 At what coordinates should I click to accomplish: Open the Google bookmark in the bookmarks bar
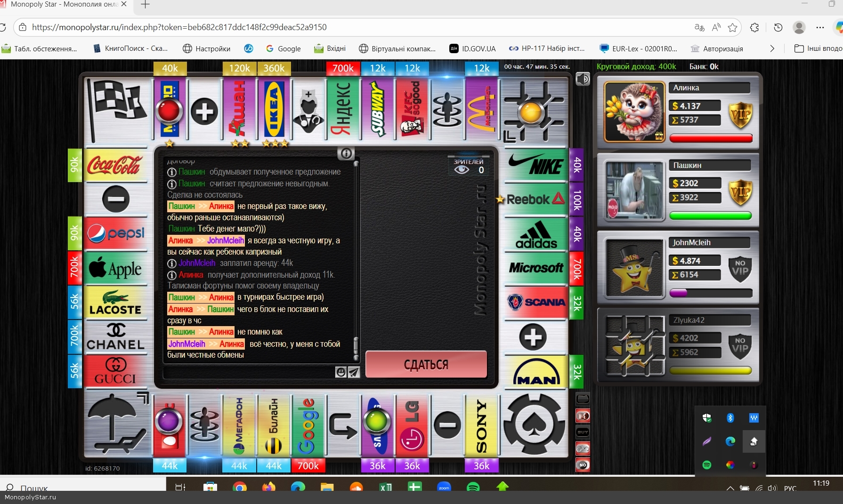(283, 48)
